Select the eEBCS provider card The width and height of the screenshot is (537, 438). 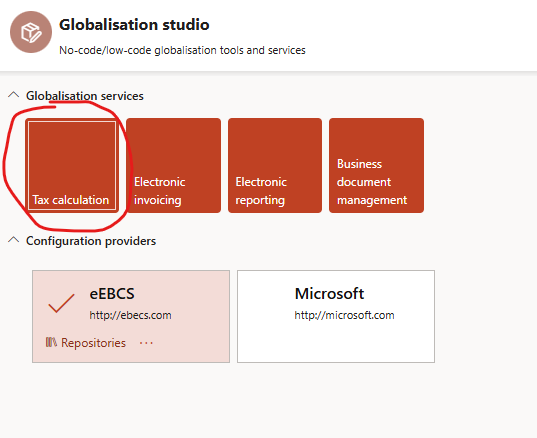[131, 316]
